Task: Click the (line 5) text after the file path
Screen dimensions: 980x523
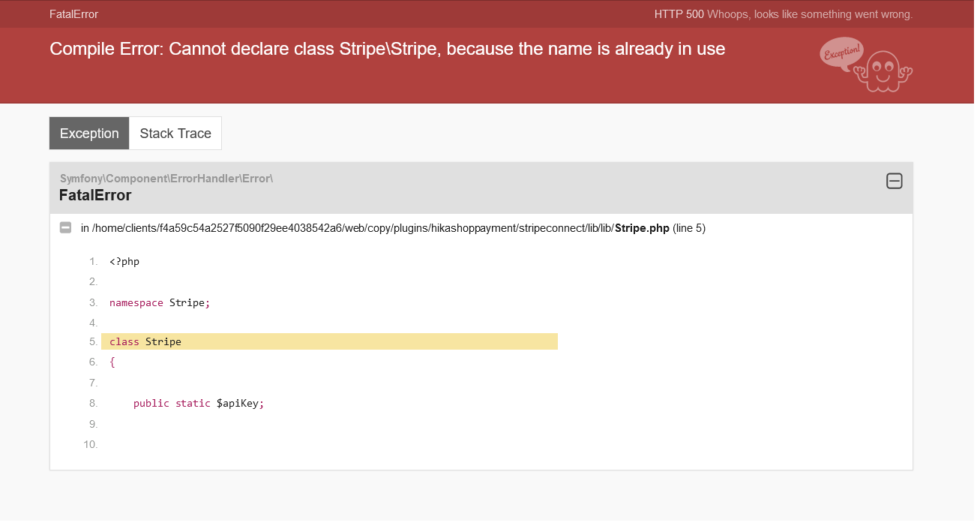Action: click(689, 228)
